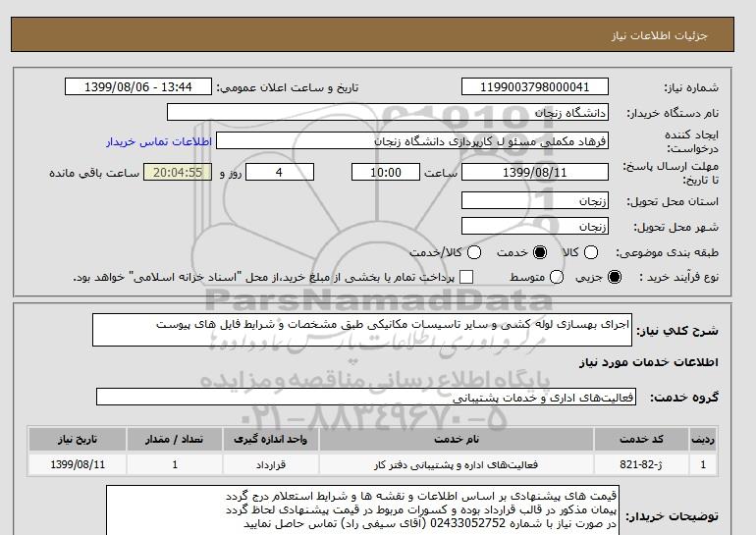Screen dimensions: 756x535
Task: Click the need date cell 1399/08/11 in table
Action: tap(78, 464)
